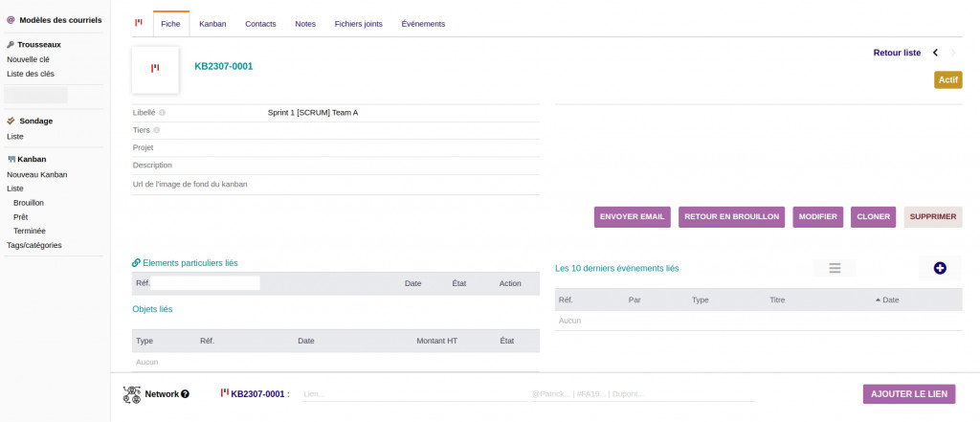Click the kanban icon before KB2307-0001 in Network bar

pos(224,393)
